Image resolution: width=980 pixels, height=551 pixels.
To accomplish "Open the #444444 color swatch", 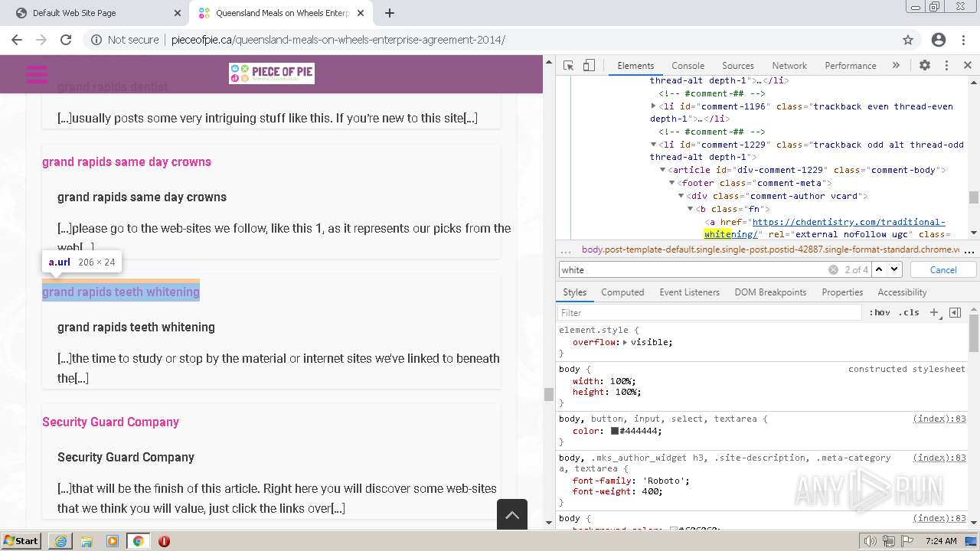I will pyautogui.click(x=614, y=431).
